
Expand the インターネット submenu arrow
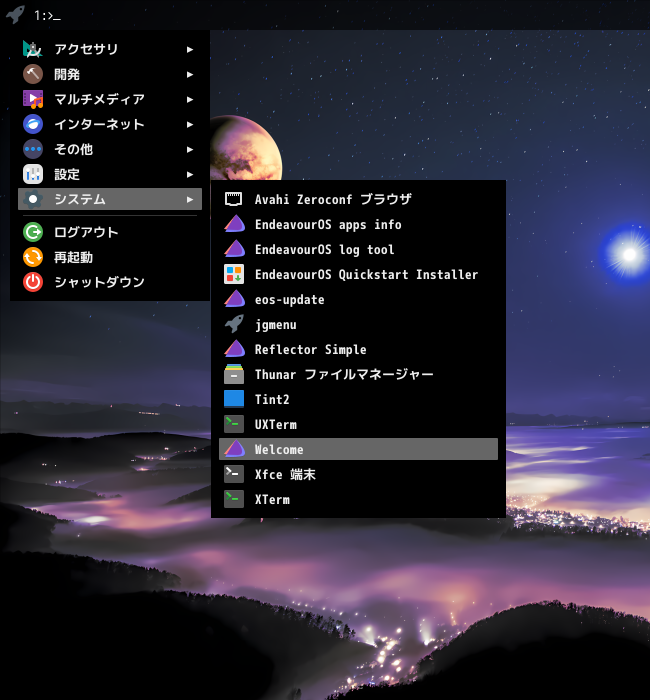[x=190, y=124]
